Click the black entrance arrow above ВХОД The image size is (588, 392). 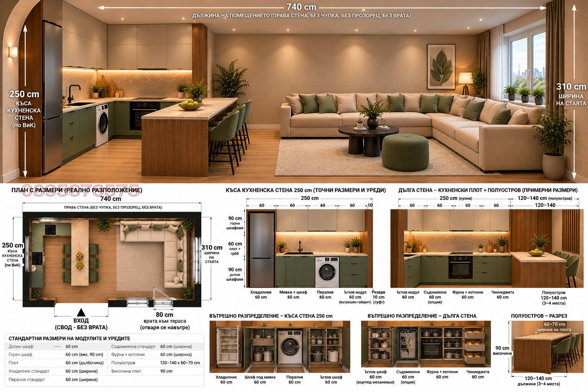[x=81, y=312]
